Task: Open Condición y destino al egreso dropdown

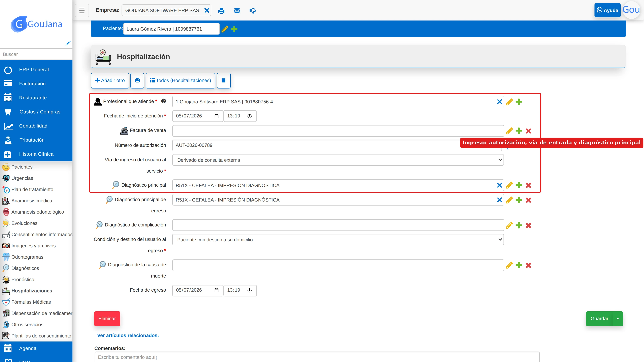Action: tap(338, 240)
